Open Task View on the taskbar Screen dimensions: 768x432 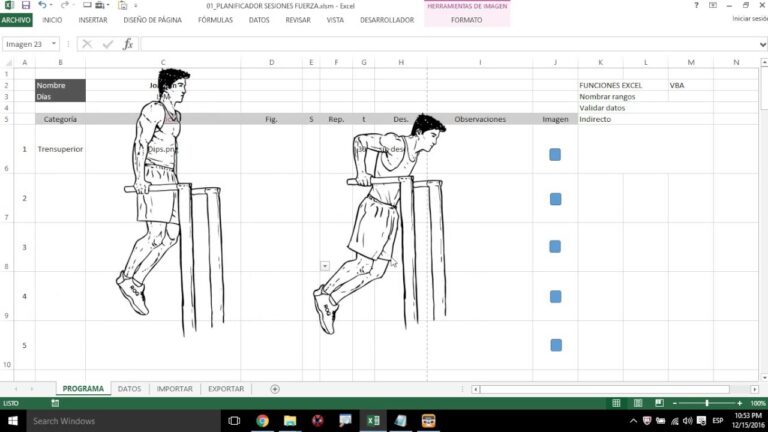[234, 421]
